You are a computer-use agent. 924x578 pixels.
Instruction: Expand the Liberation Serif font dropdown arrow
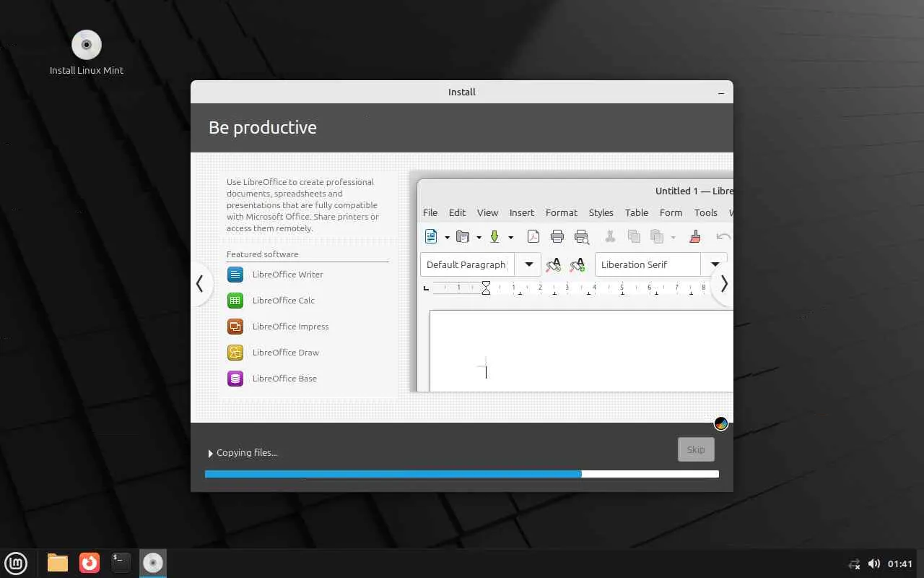715,264
